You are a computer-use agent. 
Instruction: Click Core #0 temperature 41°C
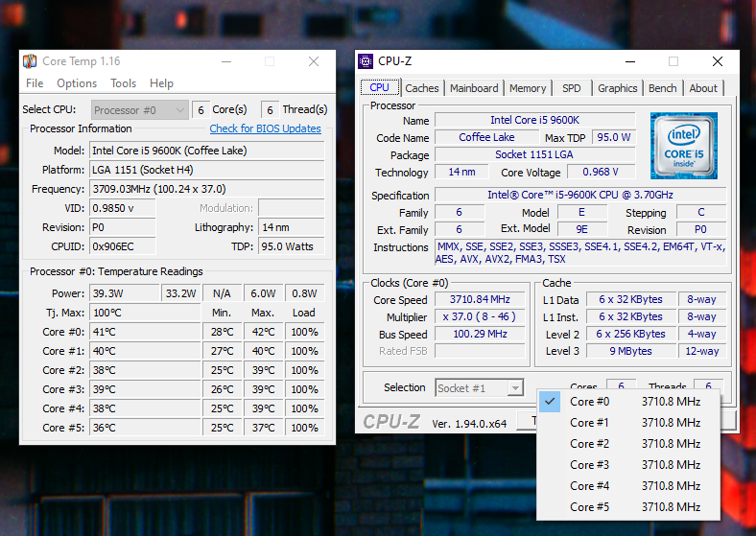(145, 332)
